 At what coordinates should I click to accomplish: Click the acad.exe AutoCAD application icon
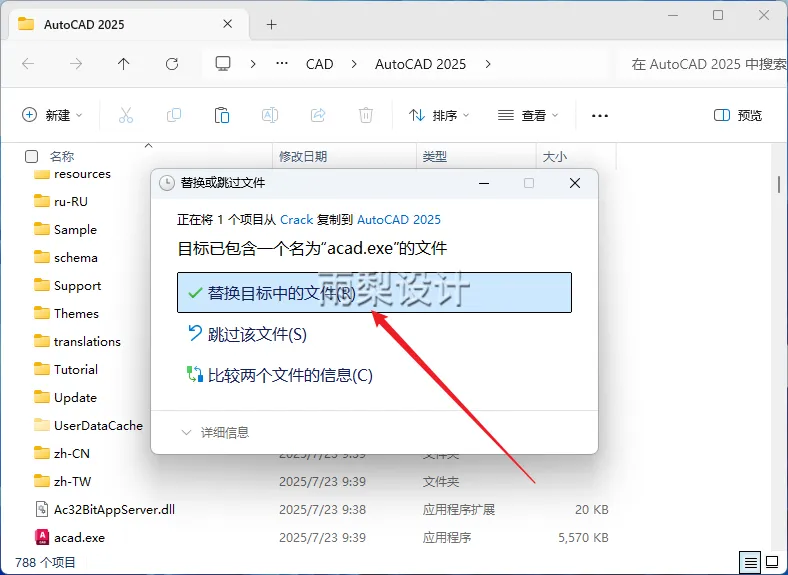(x=42, y=537)
